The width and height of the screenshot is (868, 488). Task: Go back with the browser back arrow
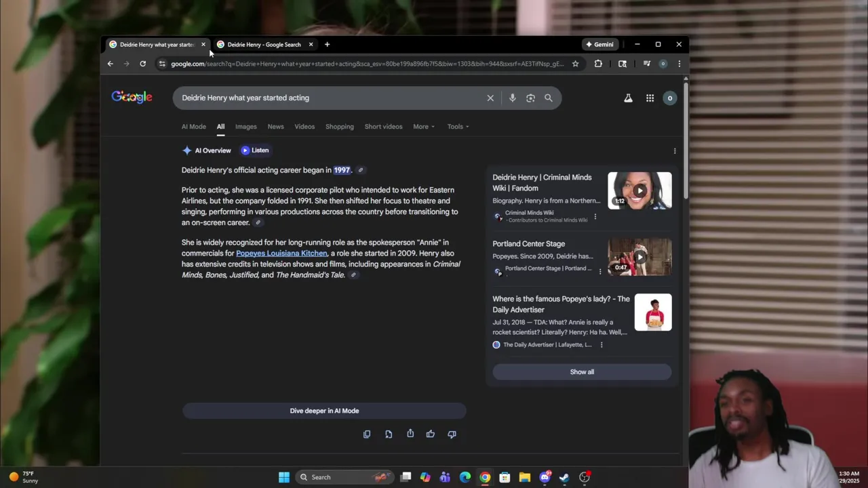click(x=111, y=64)
